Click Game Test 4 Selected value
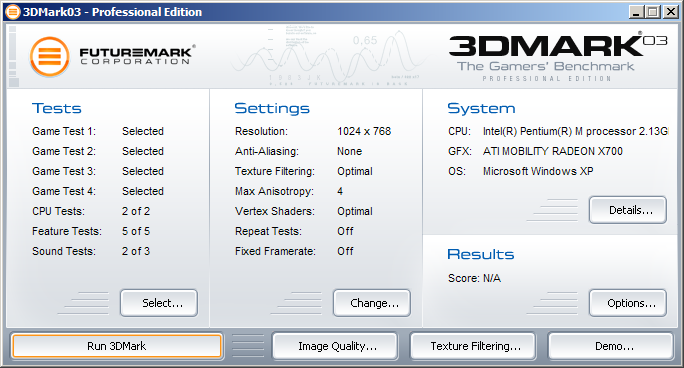 (143, 191)
